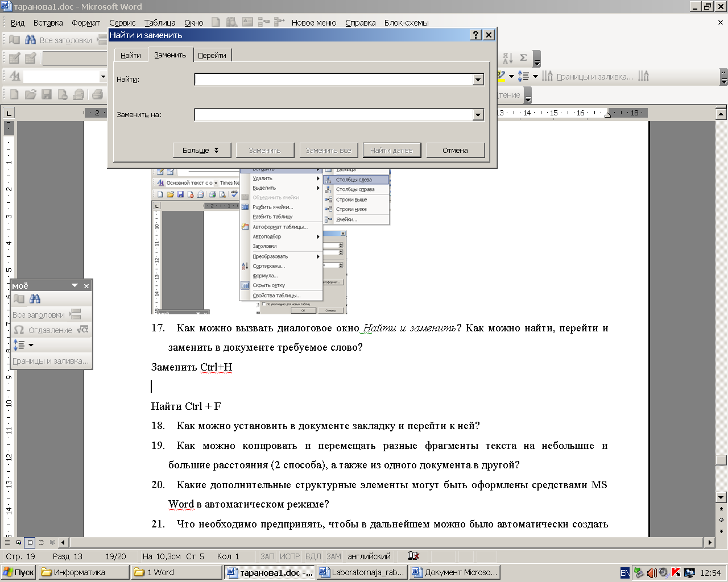This screenshot has height=582, width=728.
Task: Click blank page icon in the menu bar
Action: pyautogui.click(x=216, y=22)
